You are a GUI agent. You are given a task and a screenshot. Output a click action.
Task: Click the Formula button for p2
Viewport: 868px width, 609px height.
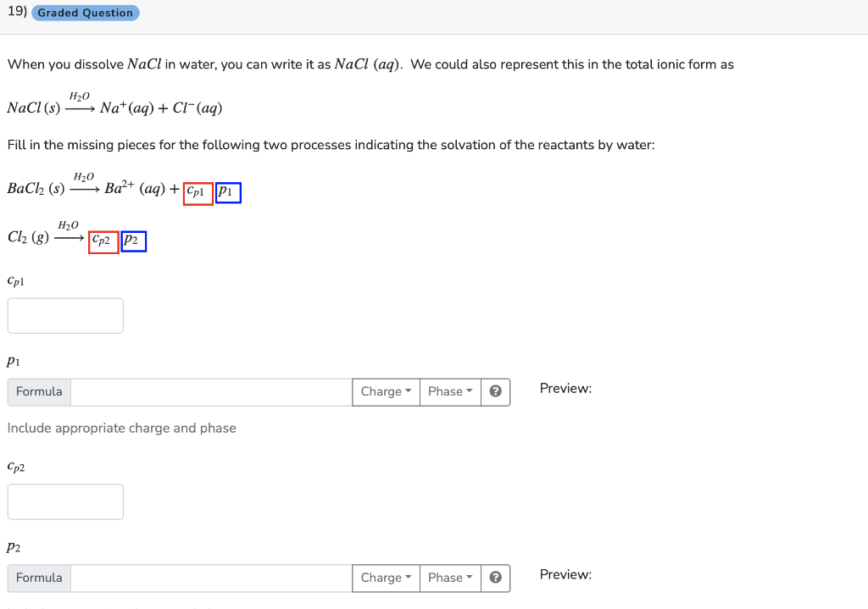pyautogui.click(x=38, y=578)
